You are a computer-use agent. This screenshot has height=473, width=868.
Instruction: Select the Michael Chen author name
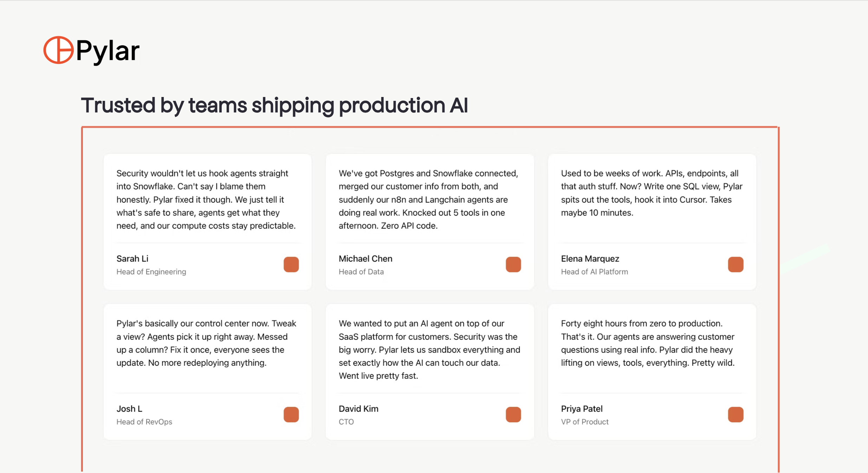(365, 259)
